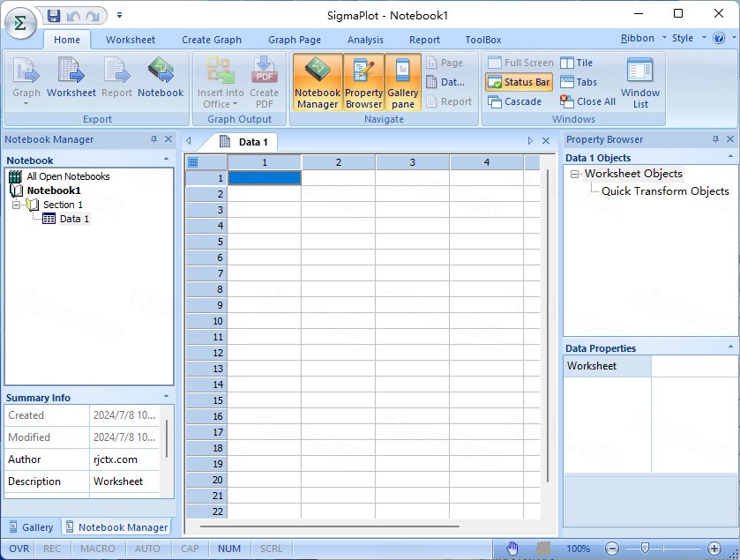740x560 pixels.
Task: Select the Data 1 document tab
Action: 244,142
